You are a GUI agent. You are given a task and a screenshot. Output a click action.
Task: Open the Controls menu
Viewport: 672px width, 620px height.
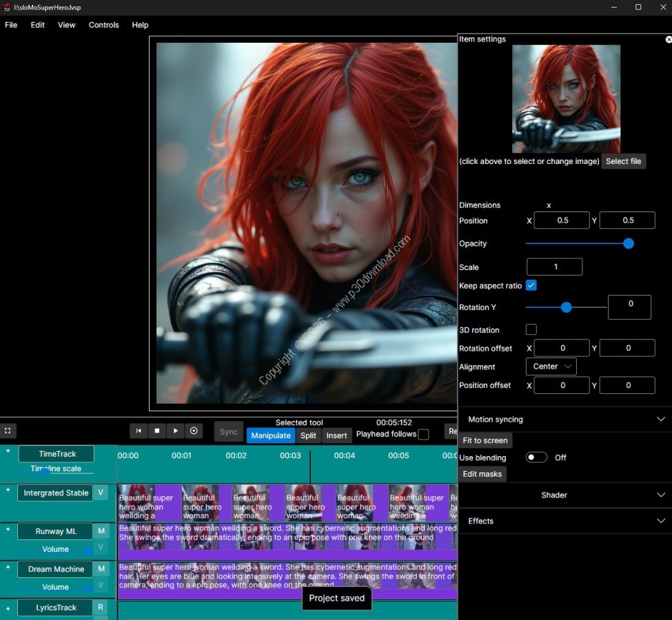103,25
